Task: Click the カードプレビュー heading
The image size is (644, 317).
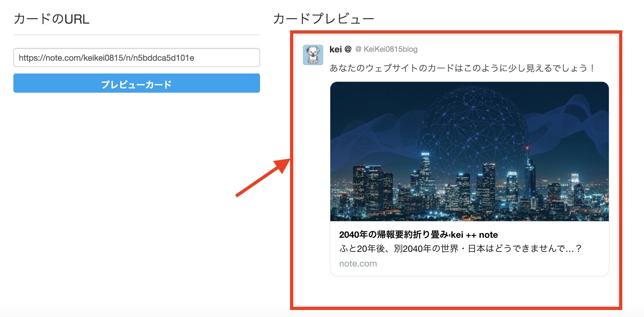Action: [x=324, y=19]
